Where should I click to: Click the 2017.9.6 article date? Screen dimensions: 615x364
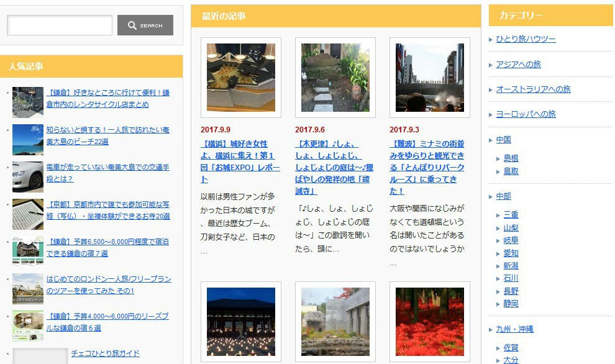[310, 129]
